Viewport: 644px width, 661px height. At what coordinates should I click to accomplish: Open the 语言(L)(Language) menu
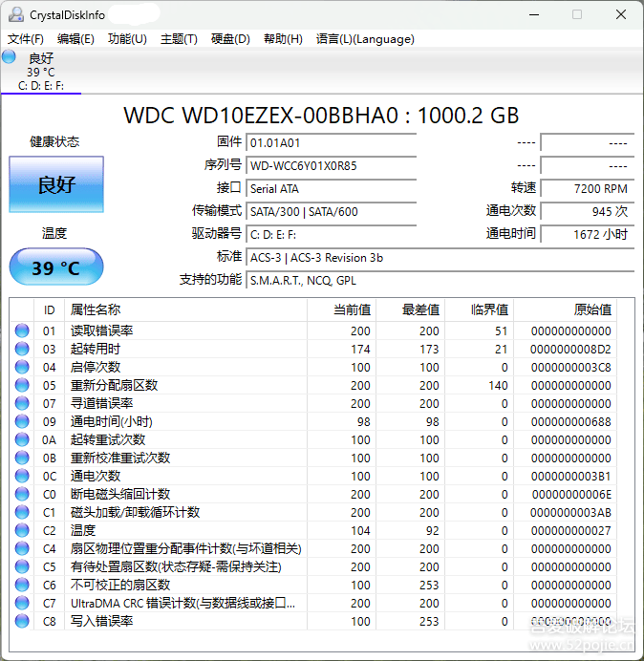pos(365,39)
